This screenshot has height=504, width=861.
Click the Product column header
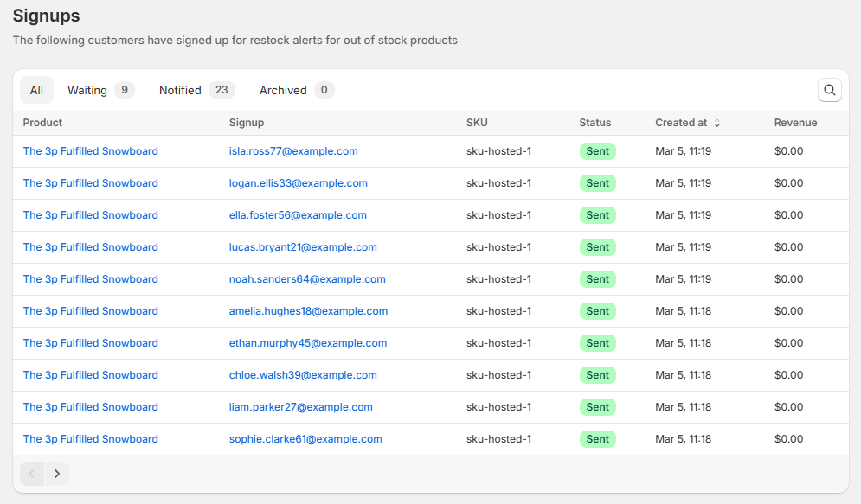42,123
